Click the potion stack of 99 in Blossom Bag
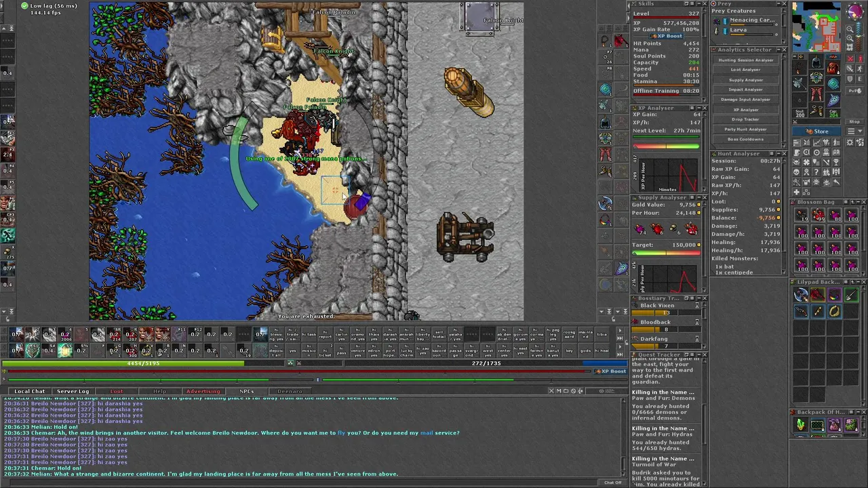Viewport: 868px width, 488px height. click(x=818, y=215)
